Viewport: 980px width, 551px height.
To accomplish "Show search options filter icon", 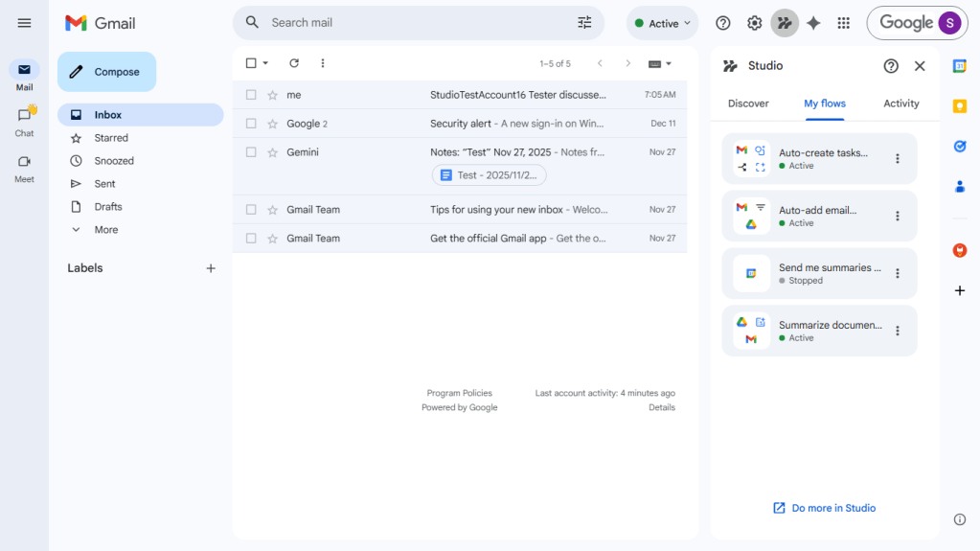I will point(584,22).
